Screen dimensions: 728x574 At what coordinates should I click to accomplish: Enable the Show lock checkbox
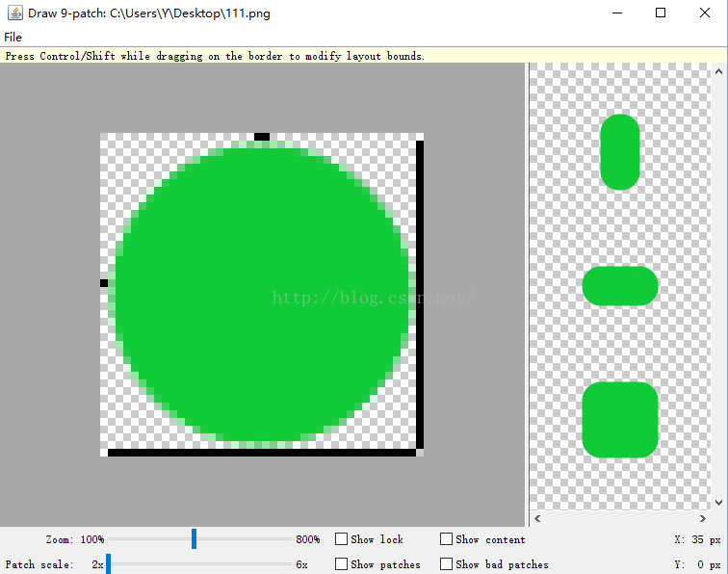(341, 539)
